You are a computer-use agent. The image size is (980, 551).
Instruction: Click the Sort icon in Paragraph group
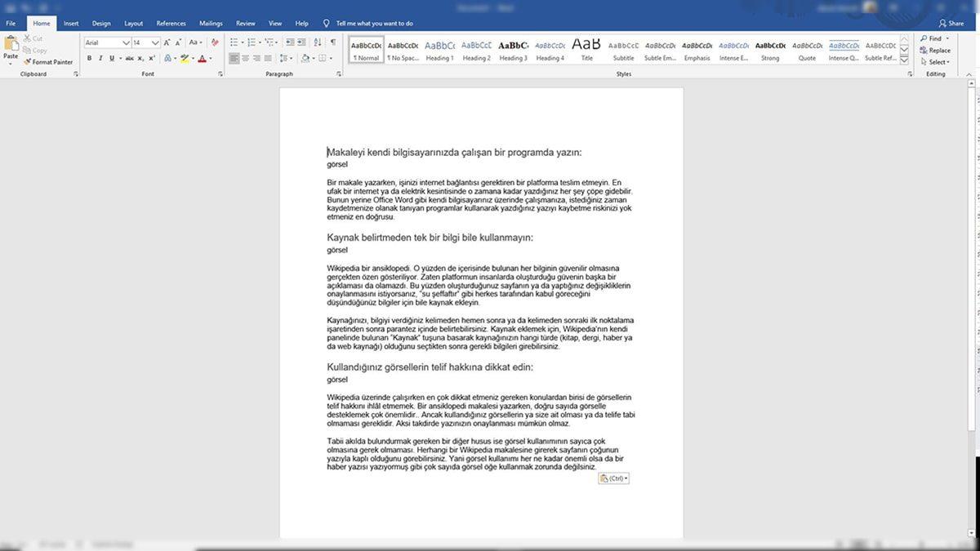click(x=318, y=42)
